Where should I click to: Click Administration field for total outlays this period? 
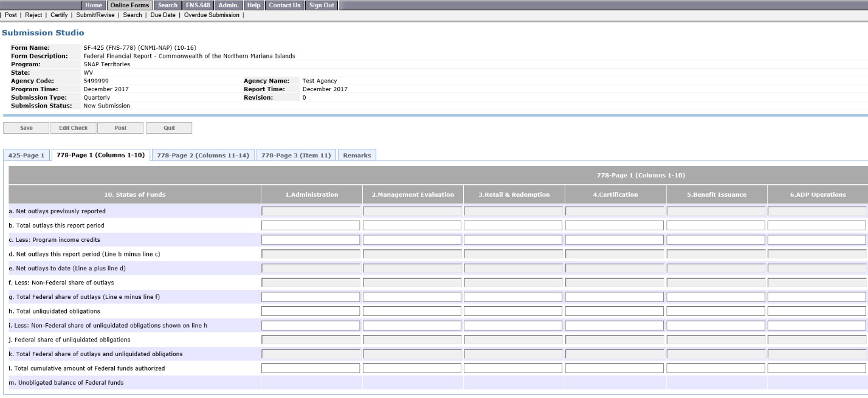click(311, 225)
